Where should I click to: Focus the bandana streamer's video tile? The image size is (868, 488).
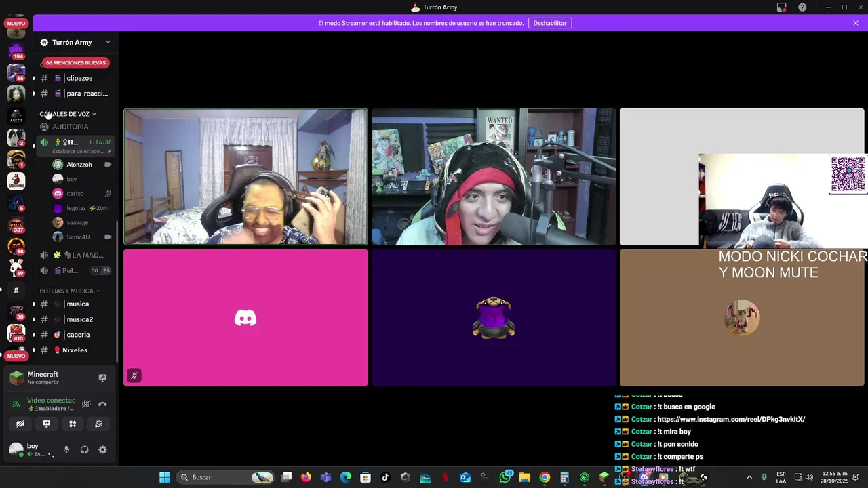click(494, 176)
